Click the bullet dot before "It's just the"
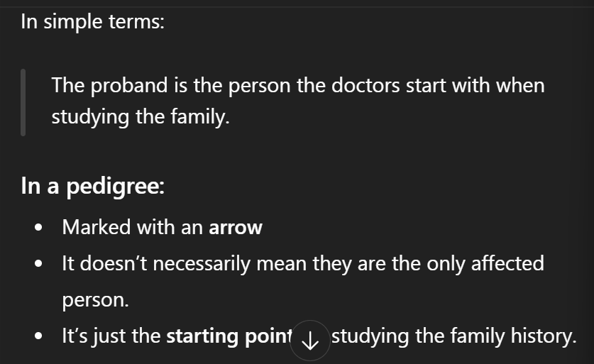 39,336
